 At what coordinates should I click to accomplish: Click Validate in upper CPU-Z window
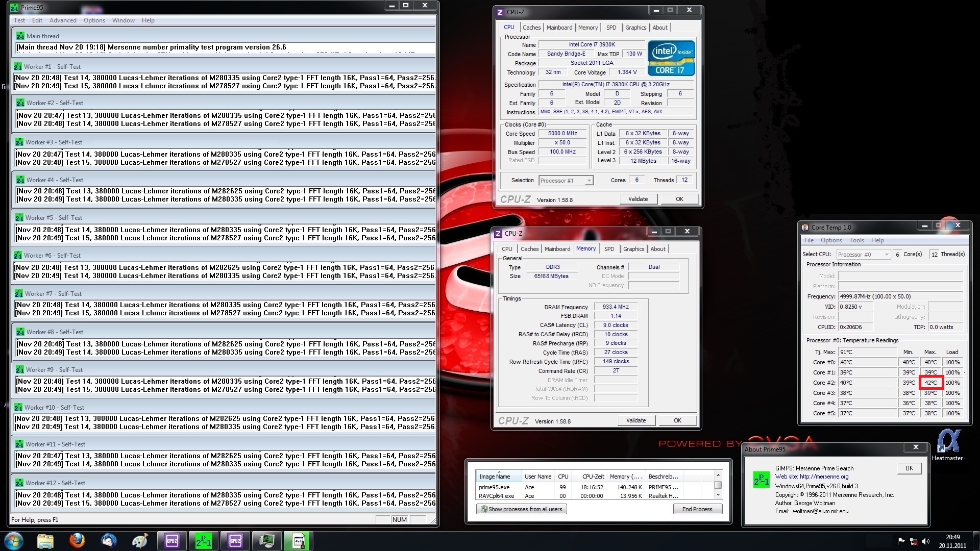click(x=638, y=199)
